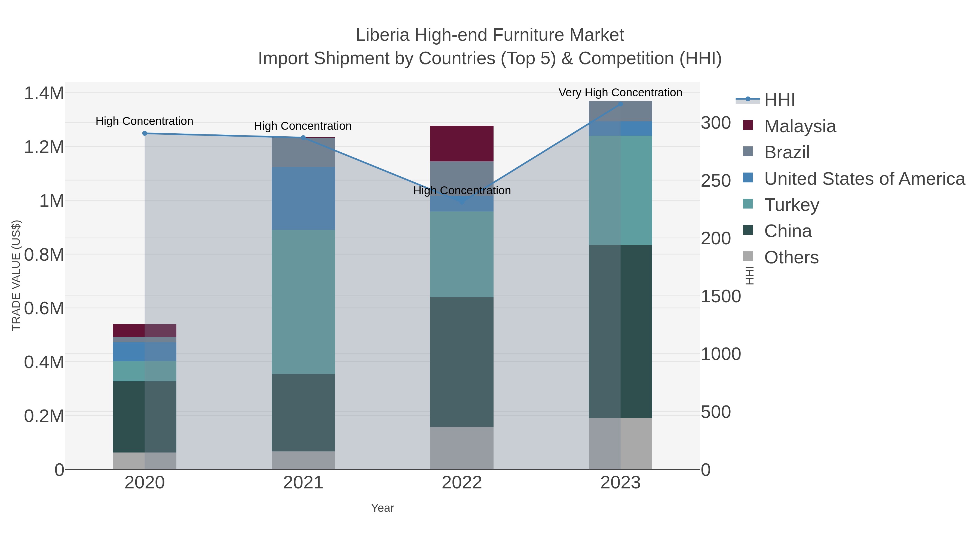Toggle United States of America legend entry
The image size is (980, 551).
[x=854, y=178]
